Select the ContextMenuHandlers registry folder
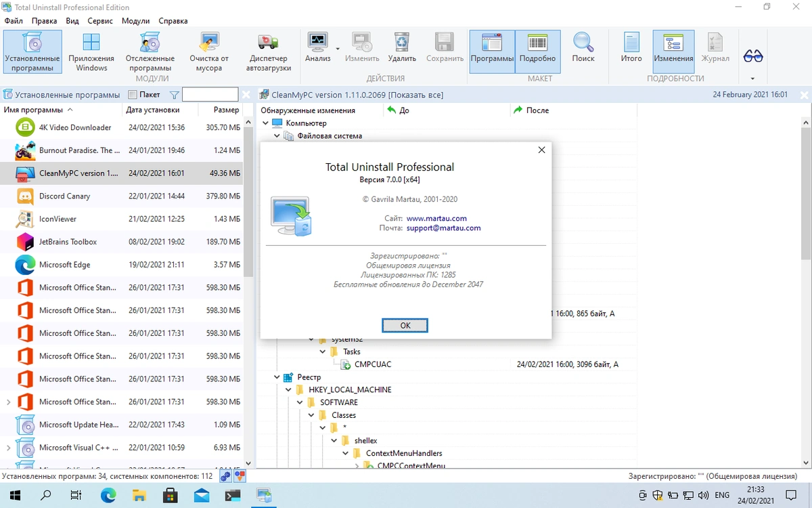The width and height of the screenshot is (812, 508). click(x=404, y=453)
